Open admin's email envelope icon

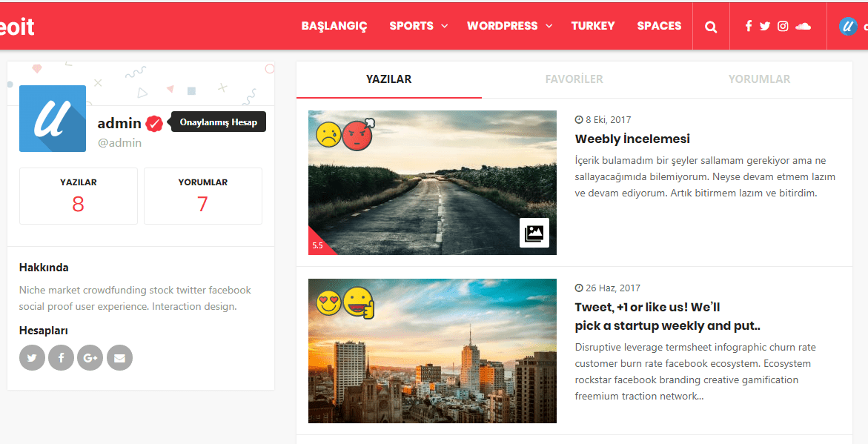[x=119, y=357]
